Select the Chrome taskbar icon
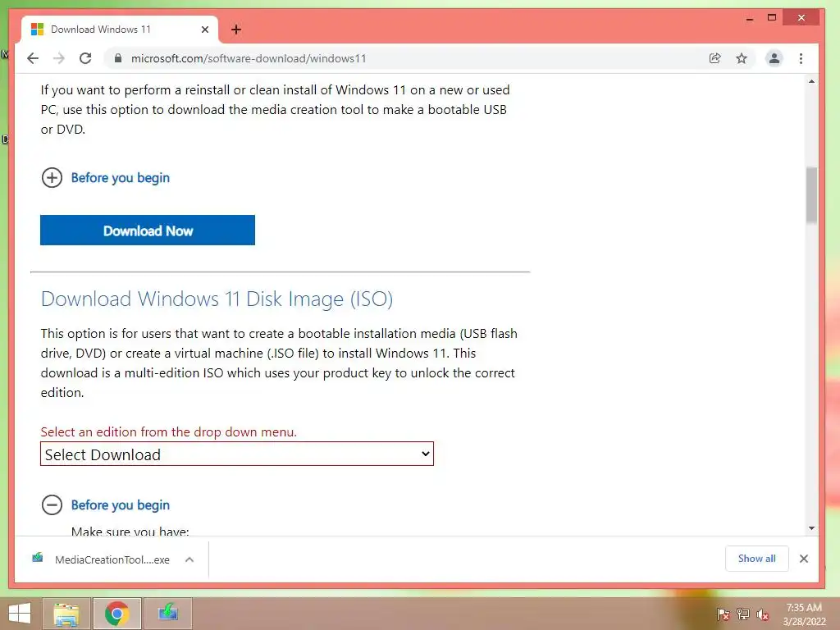 [x=117, y=614]
